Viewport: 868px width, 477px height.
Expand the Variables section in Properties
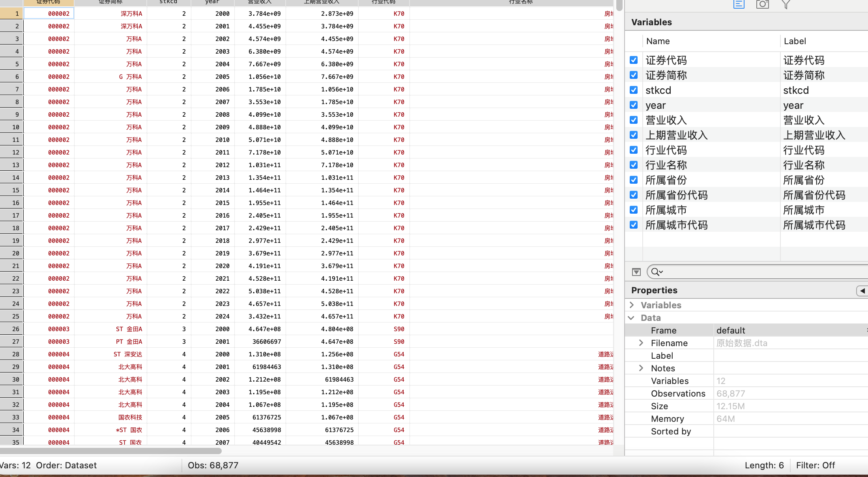pyautogui.click(x=632, y=305)
